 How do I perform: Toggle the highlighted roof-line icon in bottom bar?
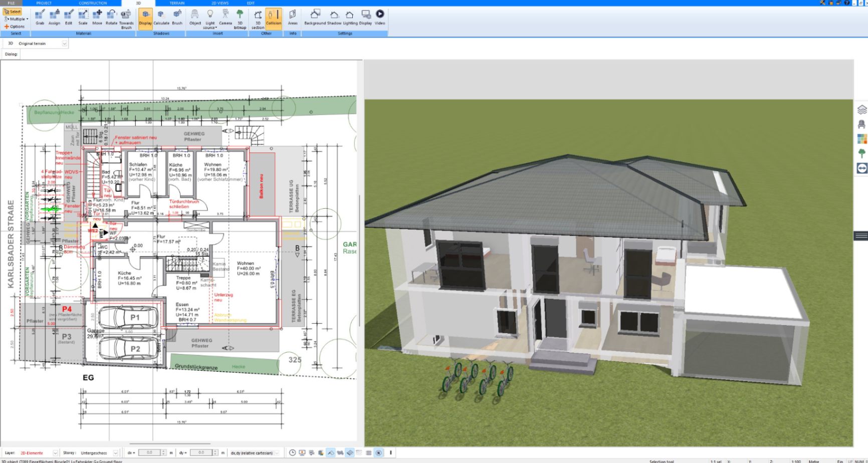point(331,452)
